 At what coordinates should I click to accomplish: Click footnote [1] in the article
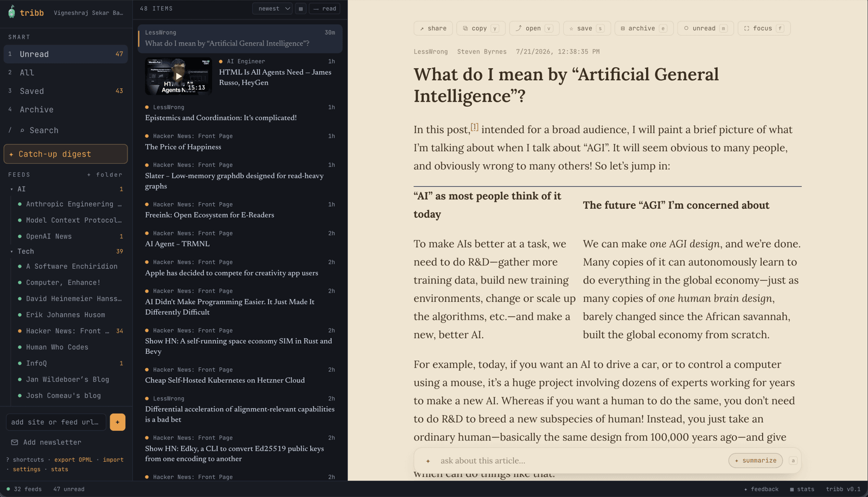pos(475,127)
